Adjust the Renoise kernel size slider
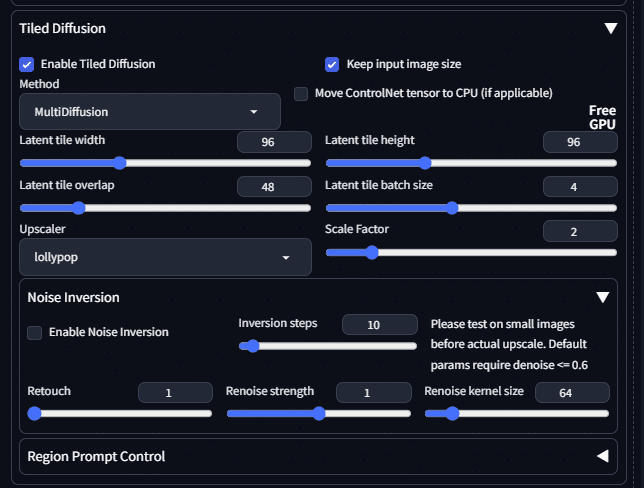This screenshot has width=644, height=488. 517,413
